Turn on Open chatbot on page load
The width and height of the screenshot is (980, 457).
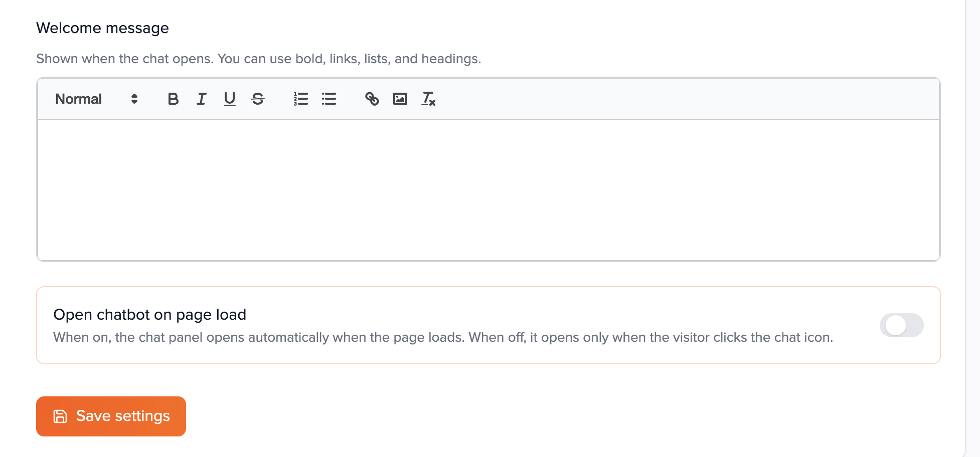click(901, 325)
